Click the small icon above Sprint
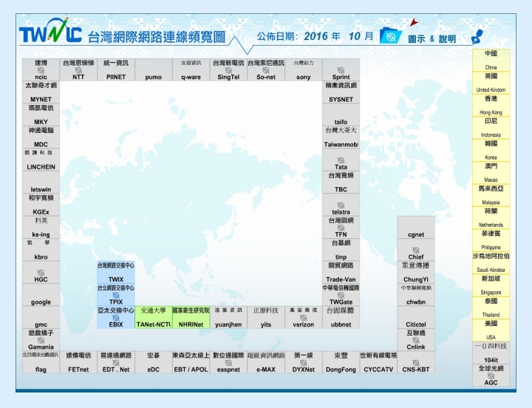Image resolution: width=532 pixels, height=408 pixels. pos(341,70)
